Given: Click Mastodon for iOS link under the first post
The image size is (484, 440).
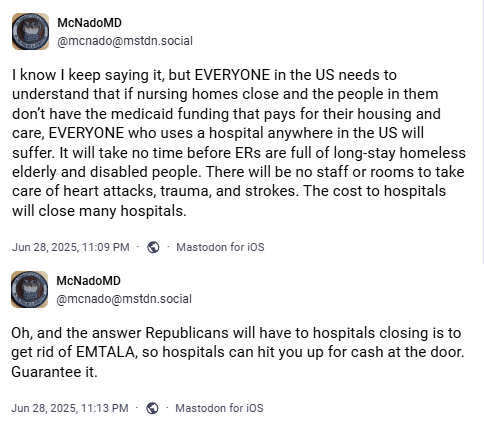Looking at the screenshot, I should coord(220,247).
